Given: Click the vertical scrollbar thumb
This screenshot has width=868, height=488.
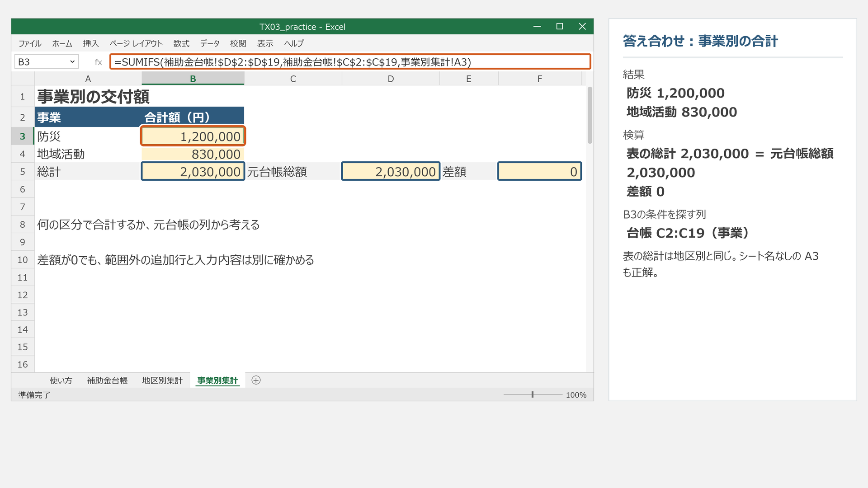Looking at the screenshot, I should pos(590,115).
